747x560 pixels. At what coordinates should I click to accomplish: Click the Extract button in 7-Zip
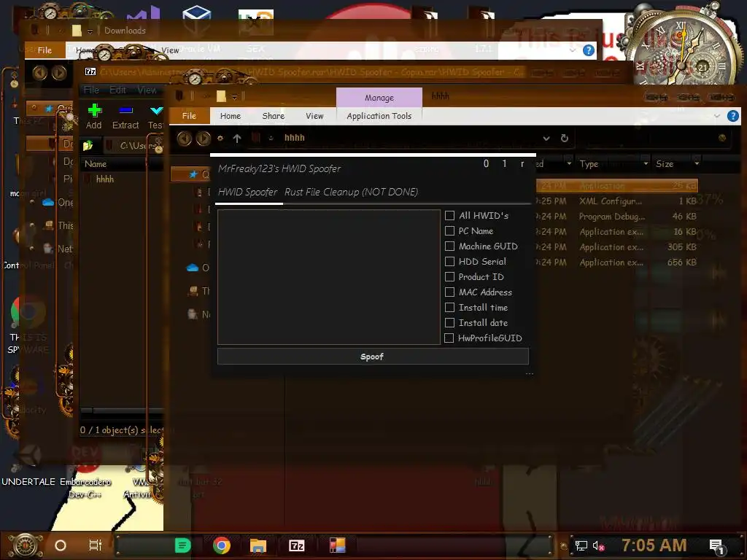pyautogui.click(x=125, y=117)
